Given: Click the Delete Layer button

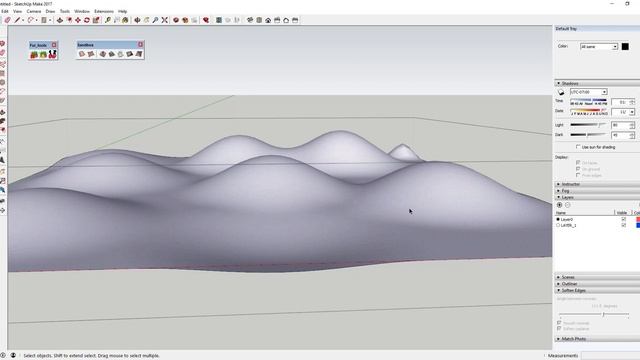Looking at the screenshot, I should (567, 205).
